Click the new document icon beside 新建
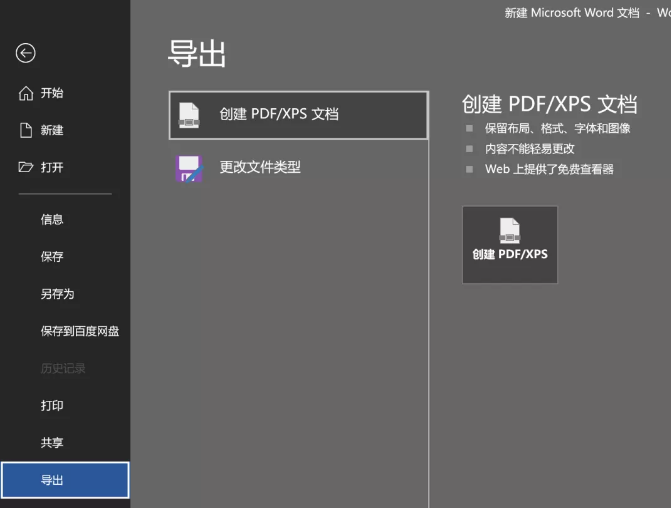 click(26, 130)
